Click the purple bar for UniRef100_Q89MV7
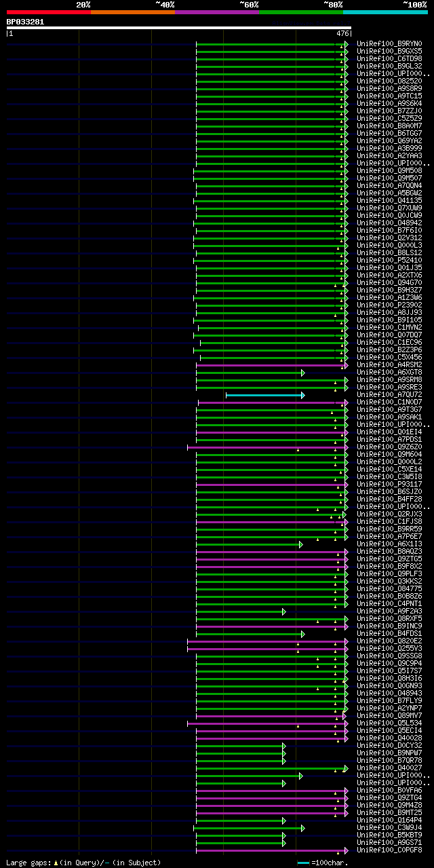 coord(272,716)
